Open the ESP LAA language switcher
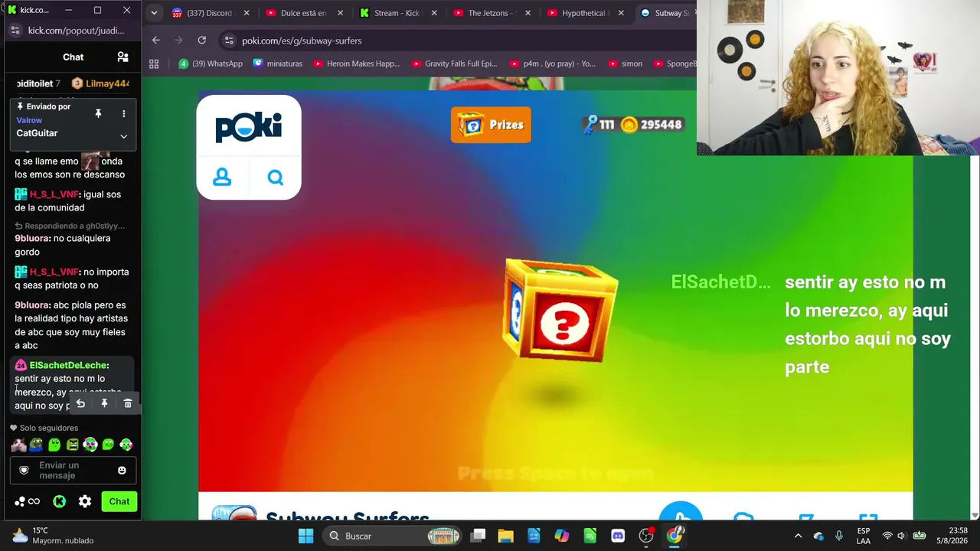980x551 pixels. (x=863, y=536)
